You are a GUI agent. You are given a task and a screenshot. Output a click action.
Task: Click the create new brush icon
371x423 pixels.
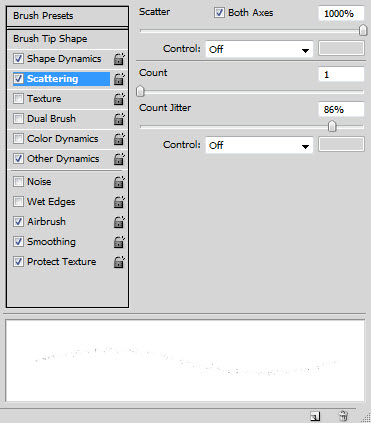tap(315, 416)
